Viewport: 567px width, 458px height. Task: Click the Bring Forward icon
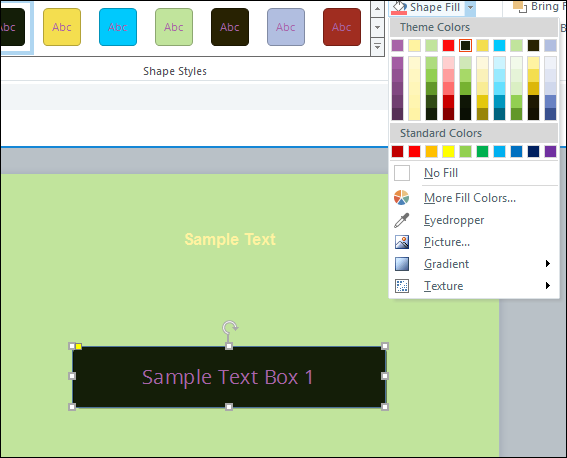(520, 7)
